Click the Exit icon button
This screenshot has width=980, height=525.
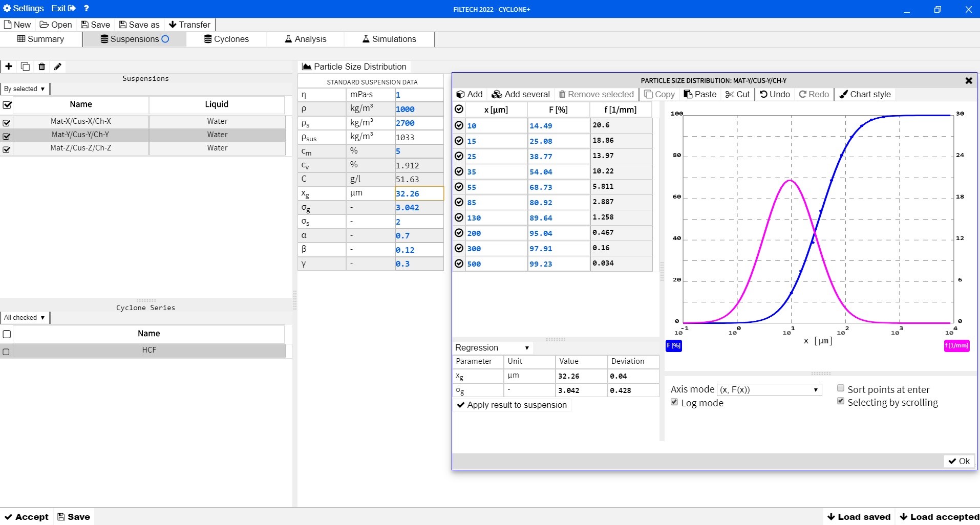63,8
